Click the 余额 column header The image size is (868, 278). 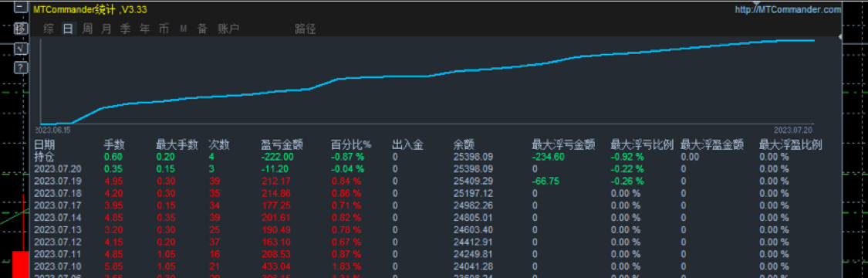pyautogui.click(x=464, y=145)
